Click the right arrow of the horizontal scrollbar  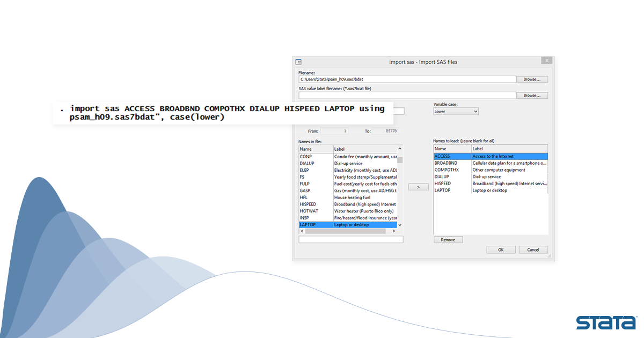coord(394,231)
